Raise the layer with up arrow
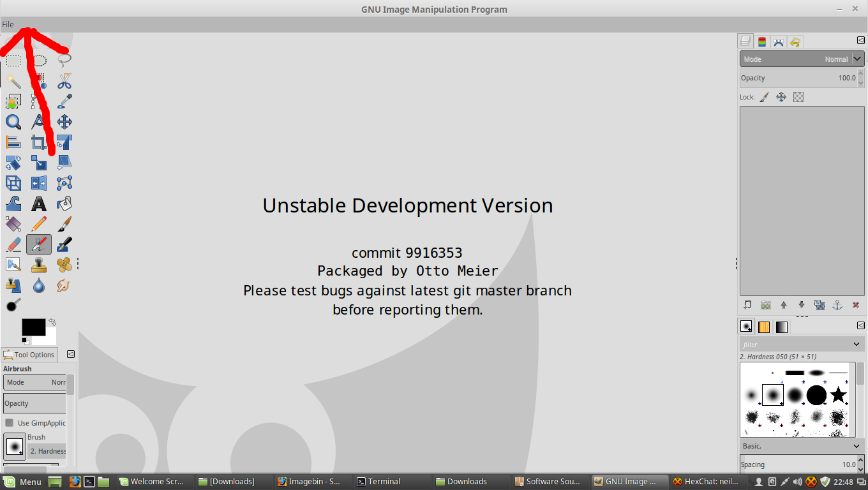This screenshot has width=868, height=490. click(x=784, y=305)
